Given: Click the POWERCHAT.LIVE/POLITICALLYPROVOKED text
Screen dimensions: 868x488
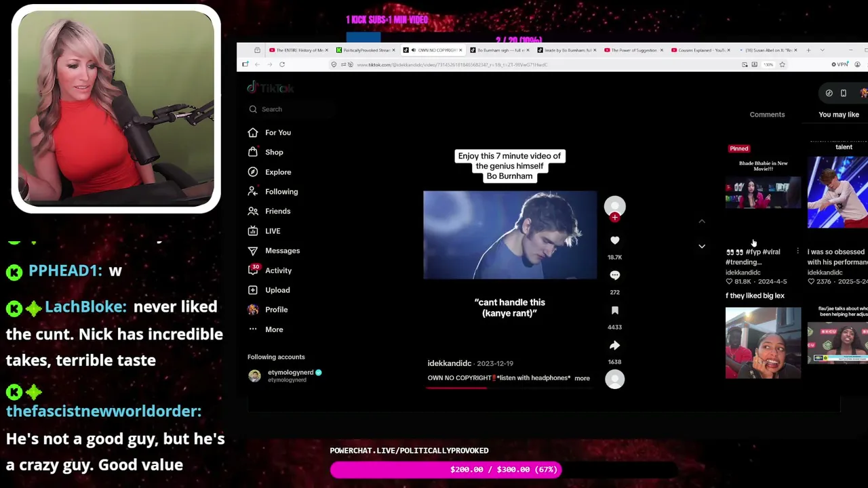Looking at the screenshot, I should 409,451.
